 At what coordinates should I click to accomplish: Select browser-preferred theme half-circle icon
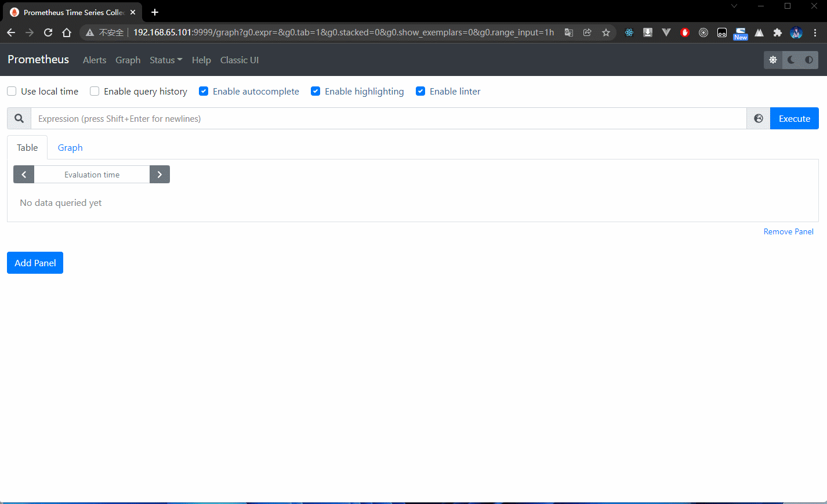[809, 60]
